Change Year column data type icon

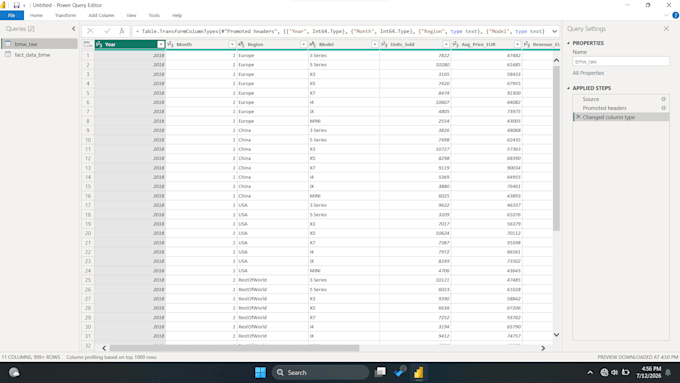tap(99, 44)
